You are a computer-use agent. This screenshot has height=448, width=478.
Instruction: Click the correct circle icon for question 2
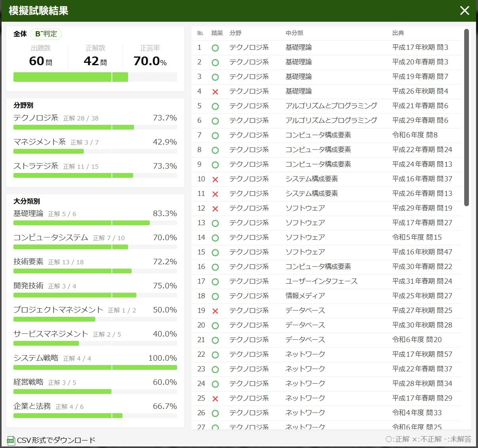[215, 62]
